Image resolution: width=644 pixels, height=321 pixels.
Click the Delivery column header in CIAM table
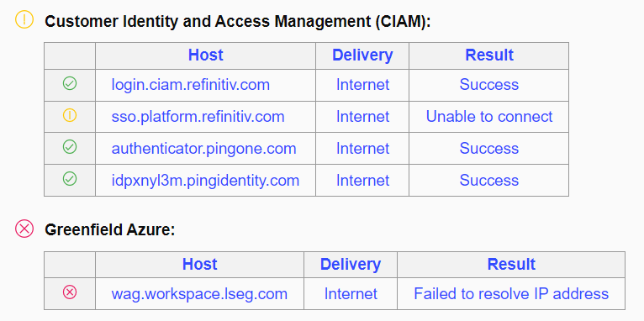tap(362, 55)
